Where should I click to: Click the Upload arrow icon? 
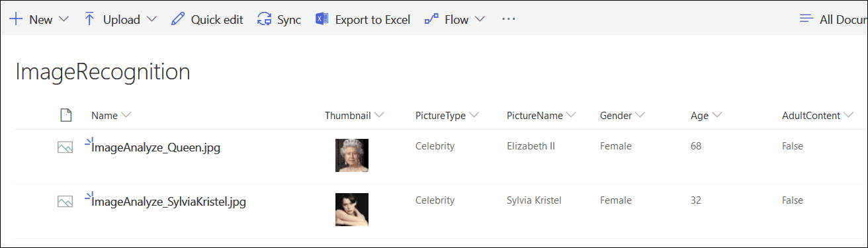[89, 19]
